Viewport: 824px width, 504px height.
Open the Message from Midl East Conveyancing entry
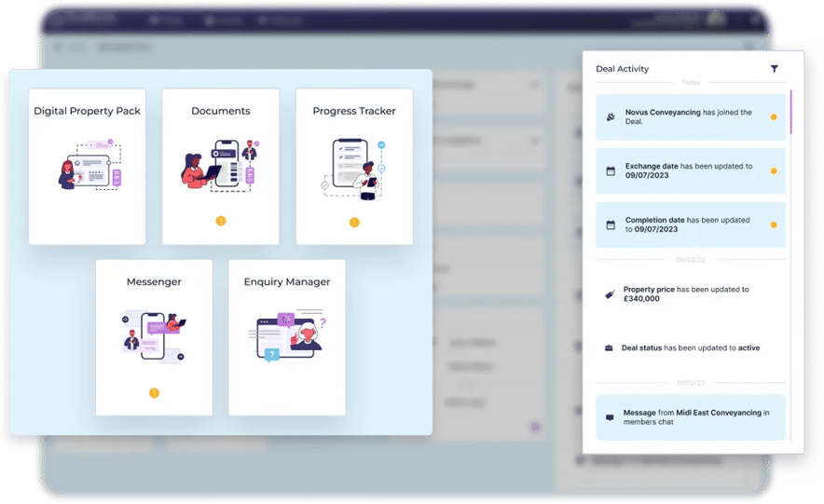click(x=691, y=417)
